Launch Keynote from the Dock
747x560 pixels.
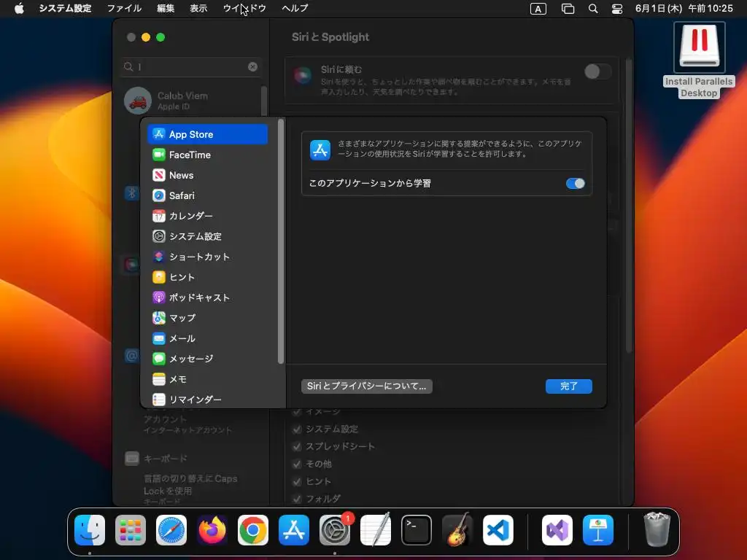[x=598, y=530]
